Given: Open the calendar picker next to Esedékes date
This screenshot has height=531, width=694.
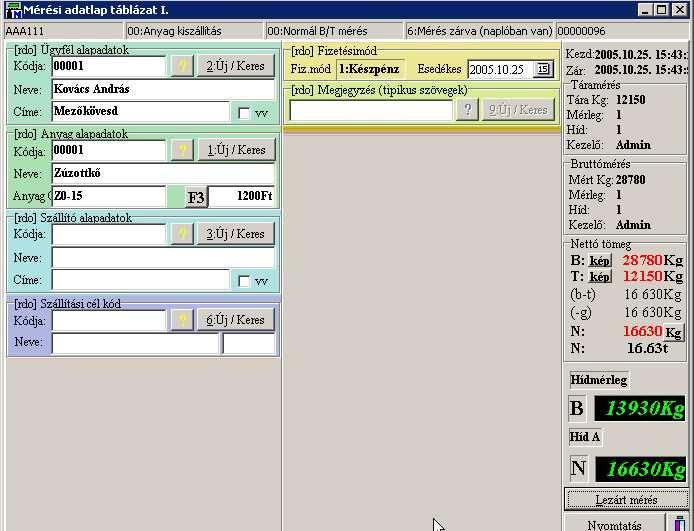Looking at the screenshot, I should point(543,69).
